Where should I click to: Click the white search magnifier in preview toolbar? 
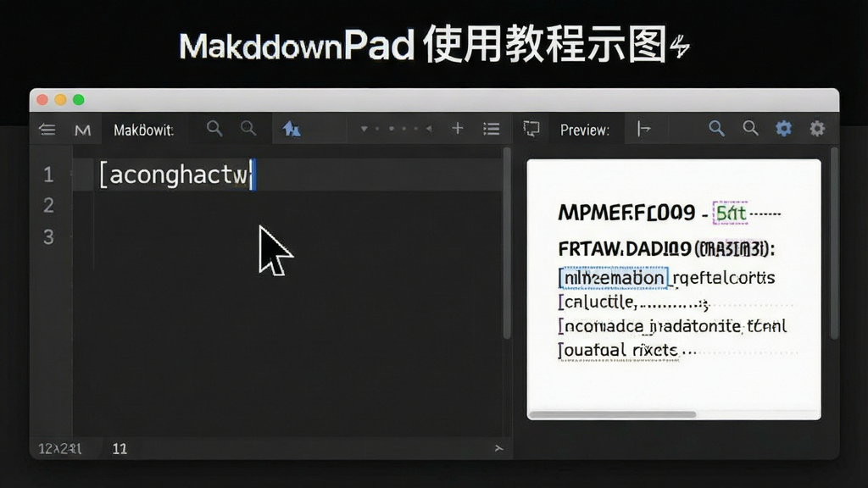coord(750,129)
